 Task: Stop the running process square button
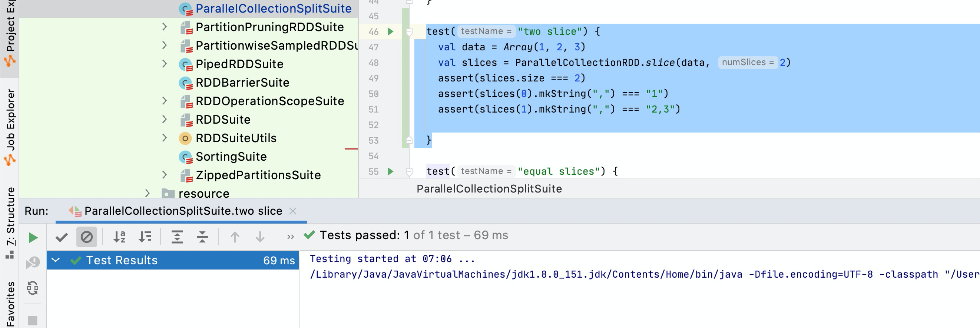(33, 320)
